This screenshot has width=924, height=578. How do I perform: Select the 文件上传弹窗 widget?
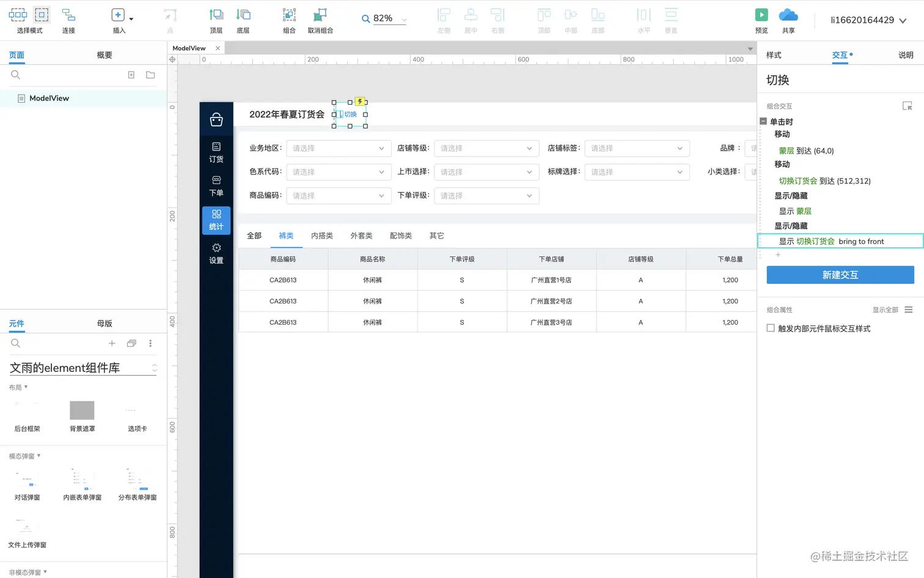pyautogui.click(x=28, y=532)
